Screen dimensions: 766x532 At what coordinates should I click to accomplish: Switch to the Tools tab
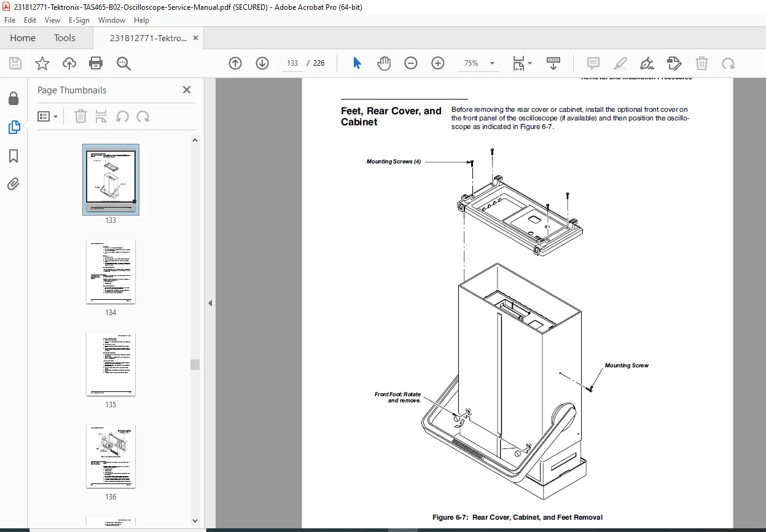[64, 38]
